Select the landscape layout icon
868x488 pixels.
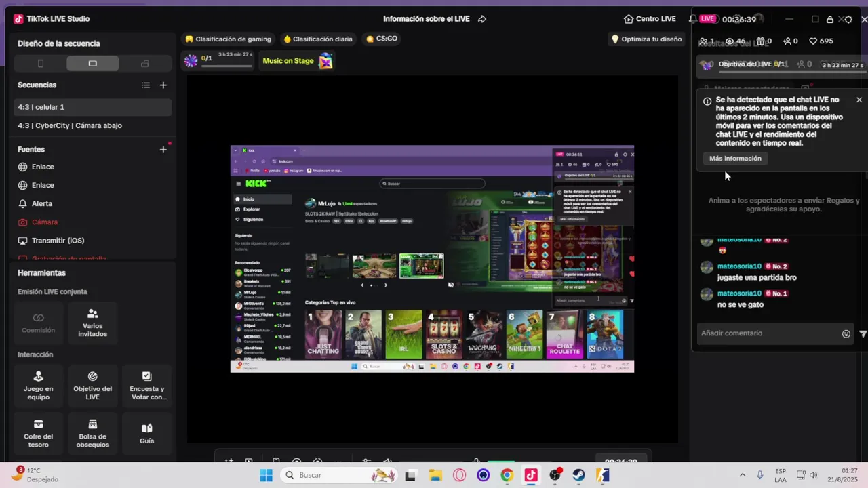click(93, 64)
